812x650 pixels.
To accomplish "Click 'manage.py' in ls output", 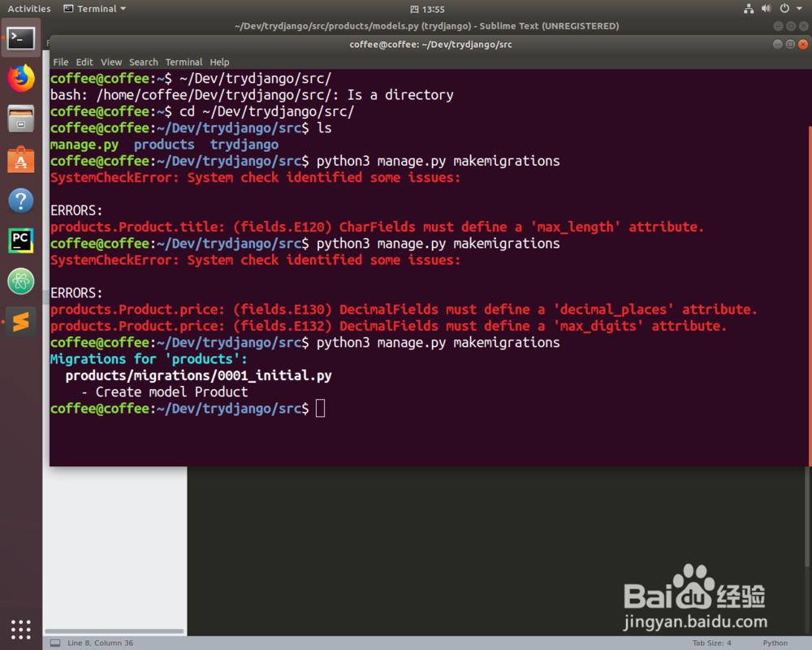I will [84, 145].
